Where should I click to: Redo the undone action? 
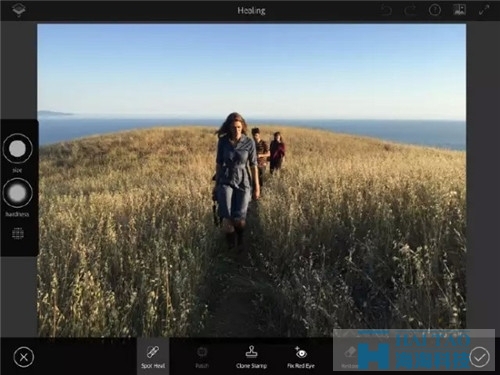click(410, 10)
